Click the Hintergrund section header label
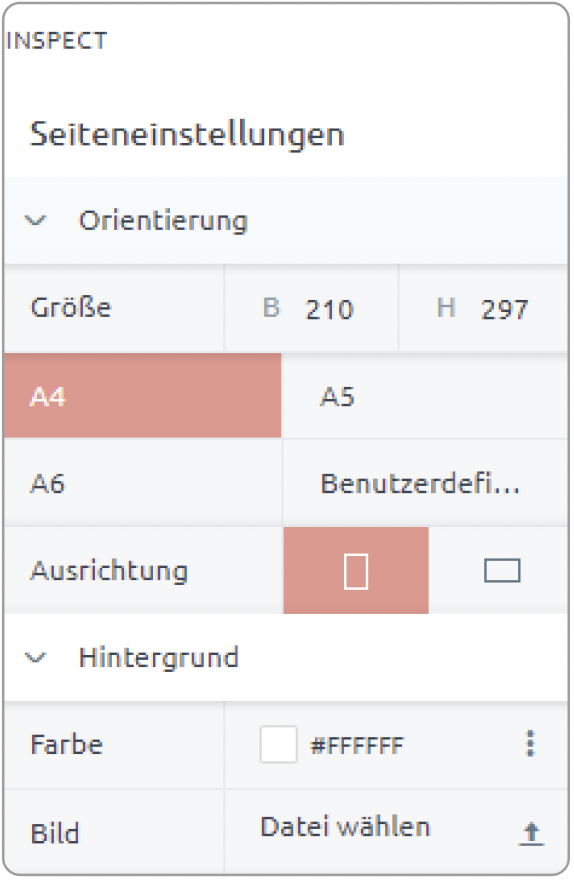Viewport: 574px width, 880px height. 159,658
